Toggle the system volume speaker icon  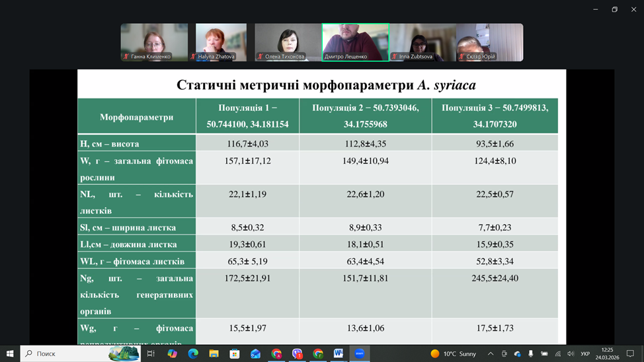[571, 354]
